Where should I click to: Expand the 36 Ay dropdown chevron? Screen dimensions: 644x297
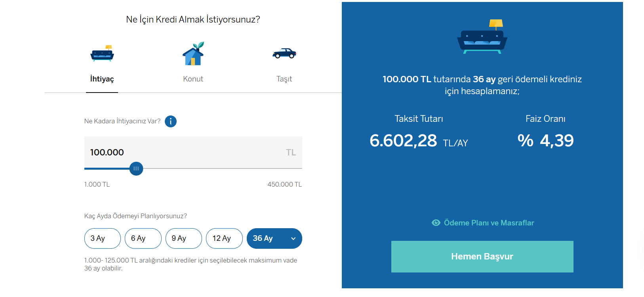tap(293, 238)
